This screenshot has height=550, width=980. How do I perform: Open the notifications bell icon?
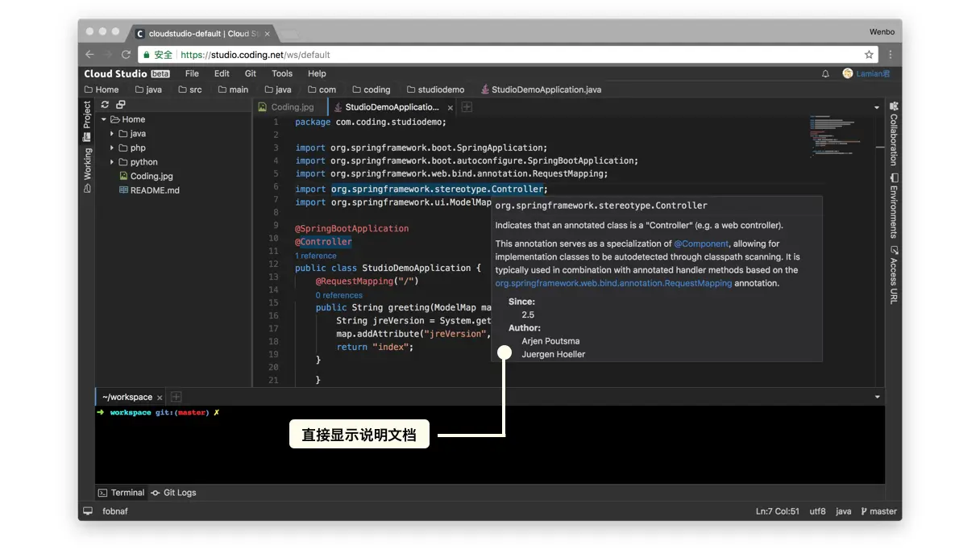click(825, 73)
